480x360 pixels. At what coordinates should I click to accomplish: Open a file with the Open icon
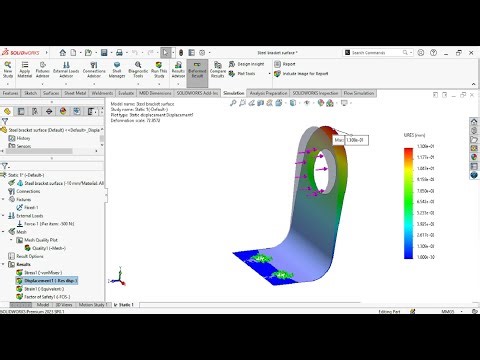tap(88, 53)
